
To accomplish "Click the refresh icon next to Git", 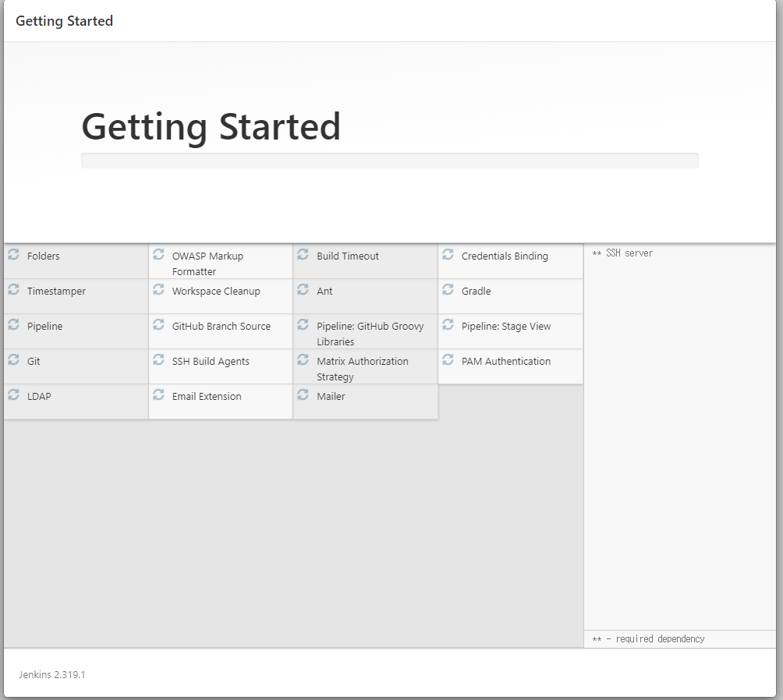I will click(13, 359).
